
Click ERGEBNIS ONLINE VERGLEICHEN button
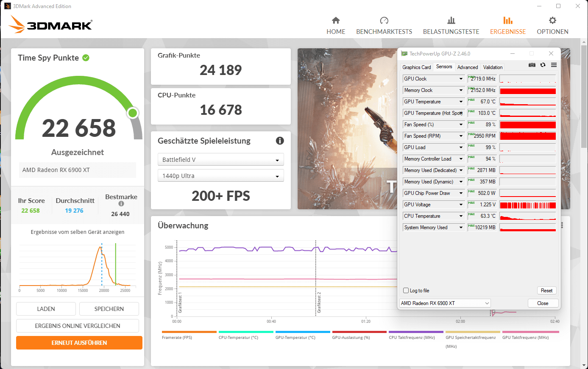click(78, 326)
